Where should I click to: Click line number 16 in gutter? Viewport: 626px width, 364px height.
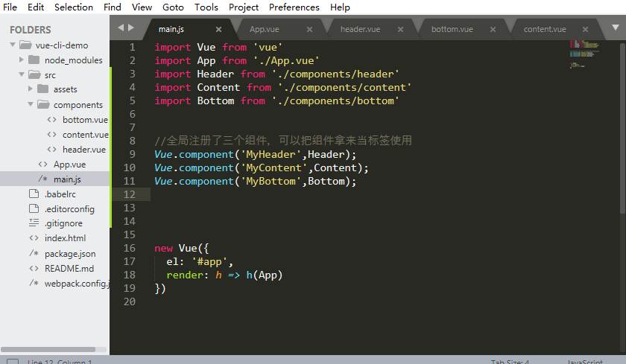[x=130, y=248]
